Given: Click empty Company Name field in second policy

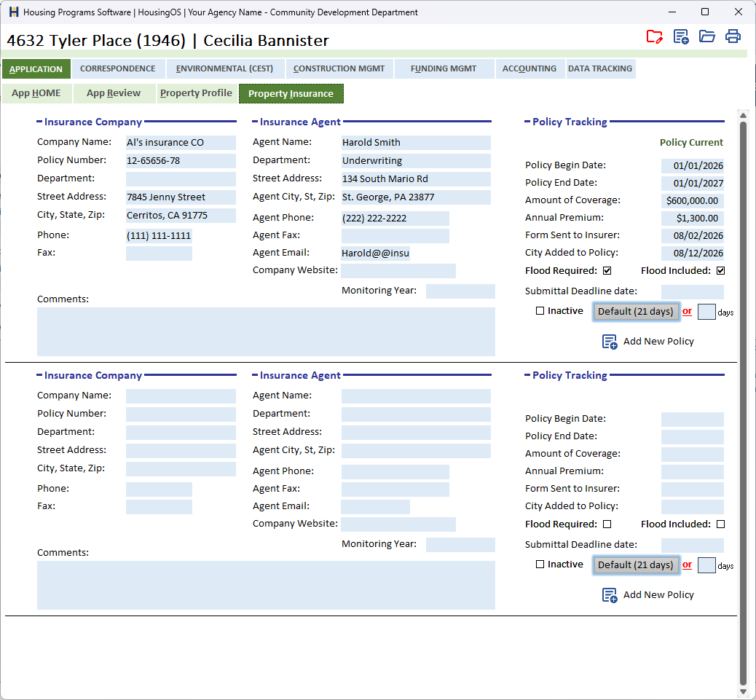Looking at the screenshot, I should (181, 396).
